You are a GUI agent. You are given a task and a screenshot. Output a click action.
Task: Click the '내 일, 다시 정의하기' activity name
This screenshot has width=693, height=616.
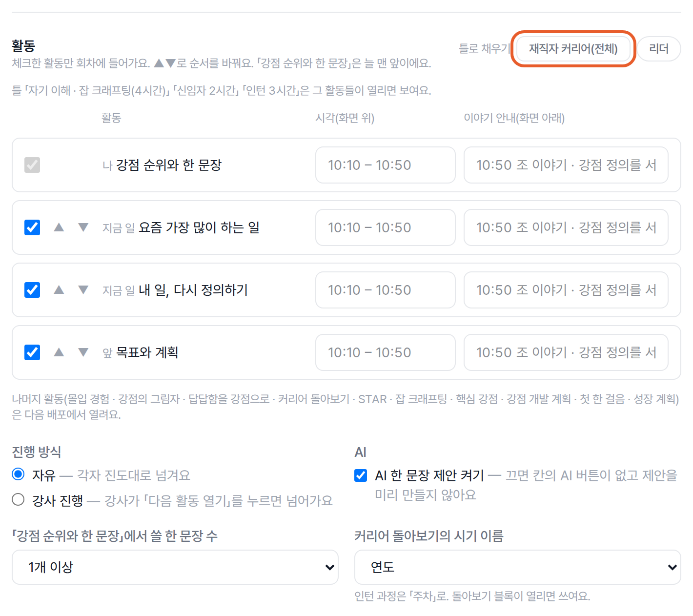(193, 290)
